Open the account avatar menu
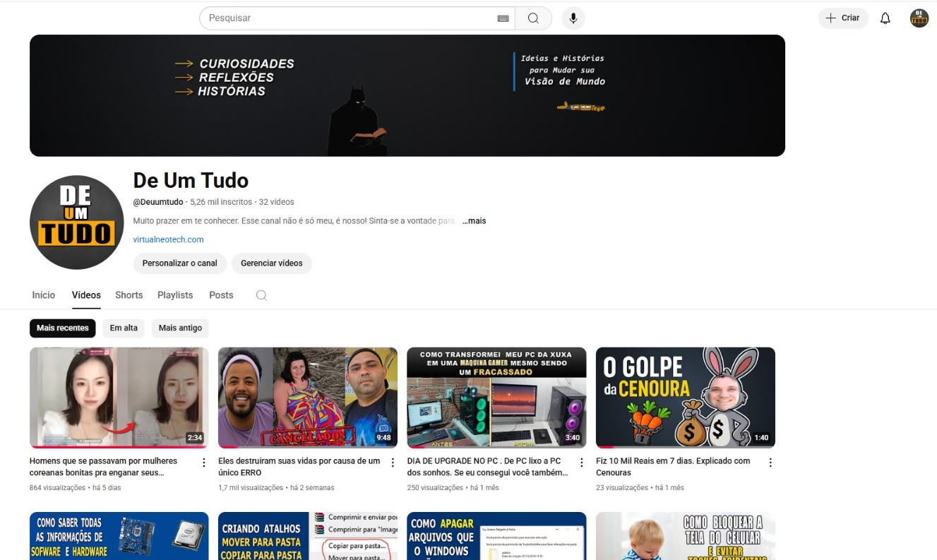This screenshot has height=560, width=937. pyautogui.click(x=919, y=18)
